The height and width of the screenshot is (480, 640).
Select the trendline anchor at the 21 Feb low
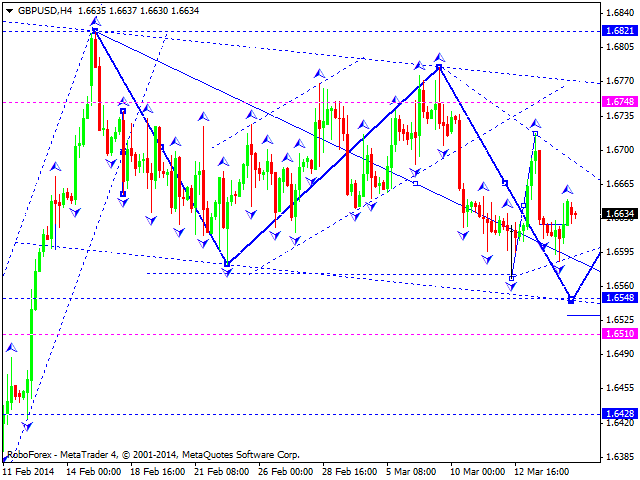pos(227,265)
